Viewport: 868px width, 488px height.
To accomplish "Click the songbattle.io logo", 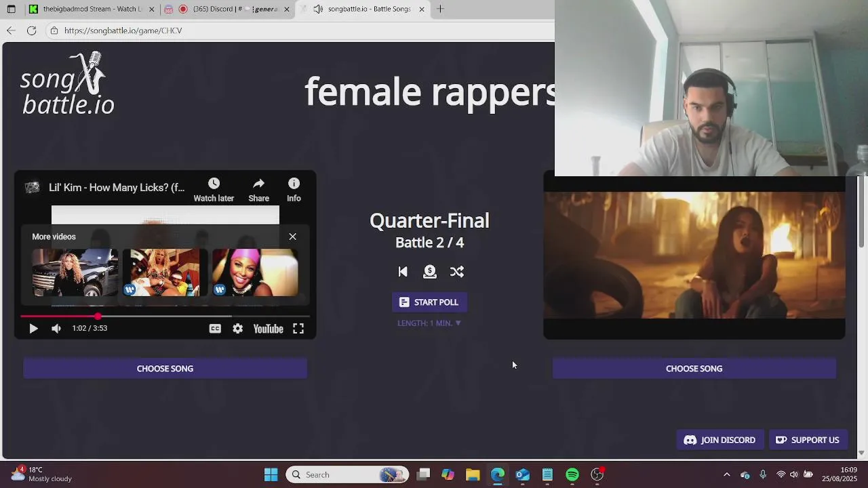I will pyautogui.click(x=67, y=83).
